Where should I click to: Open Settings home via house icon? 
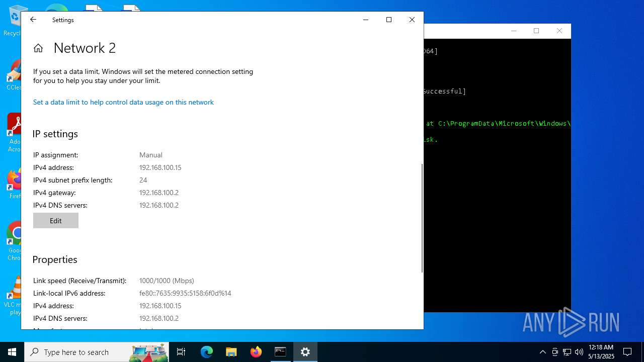(x=38, y=48)
